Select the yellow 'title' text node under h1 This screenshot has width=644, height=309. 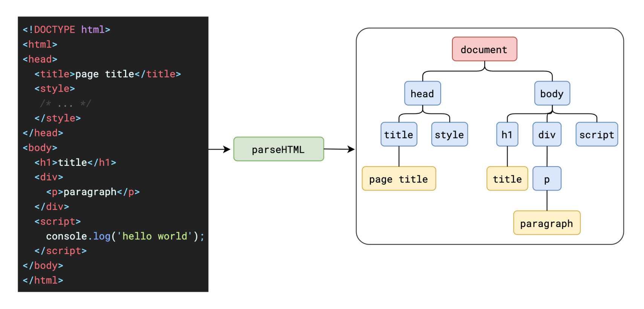(507, 179)
